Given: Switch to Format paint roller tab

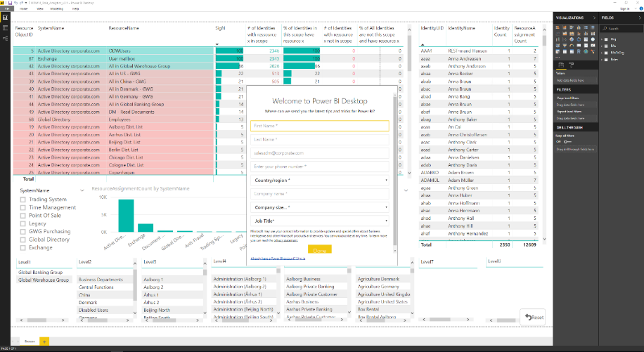Looking at the screenshot, I should 572,65.
